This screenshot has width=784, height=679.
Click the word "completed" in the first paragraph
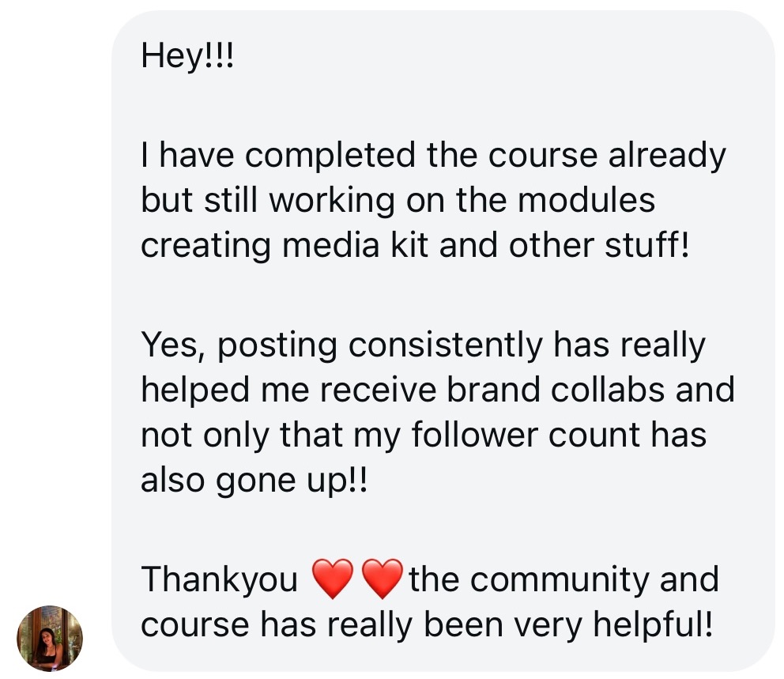point(332,157)
